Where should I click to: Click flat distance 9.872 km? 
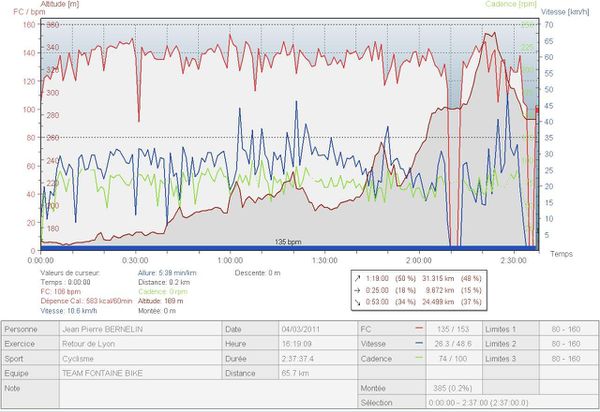[440, 290]
